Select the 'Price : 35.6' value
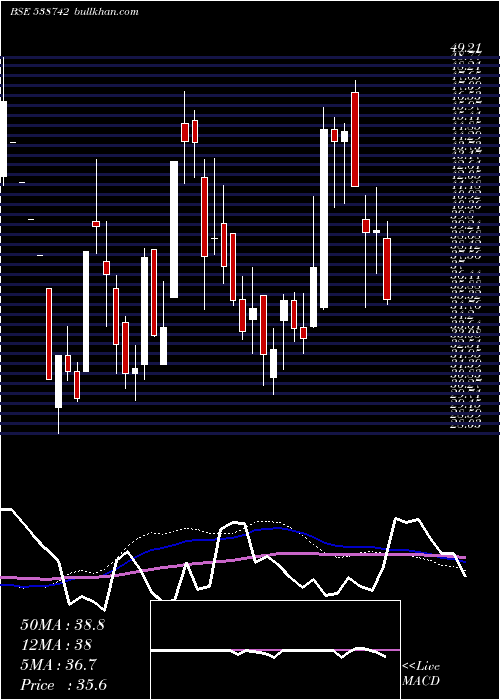500x700 pixels. 64,685
